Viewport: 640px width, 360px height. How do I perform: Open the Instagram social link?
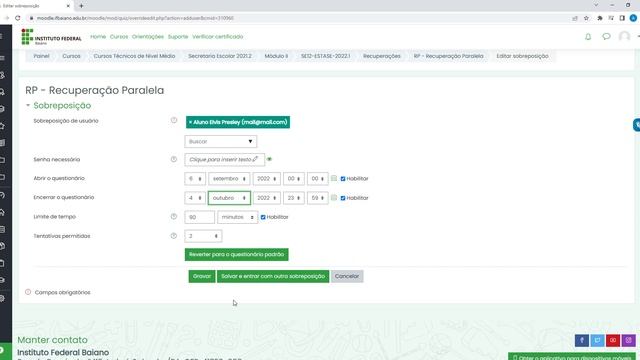[x=629, y=340]
